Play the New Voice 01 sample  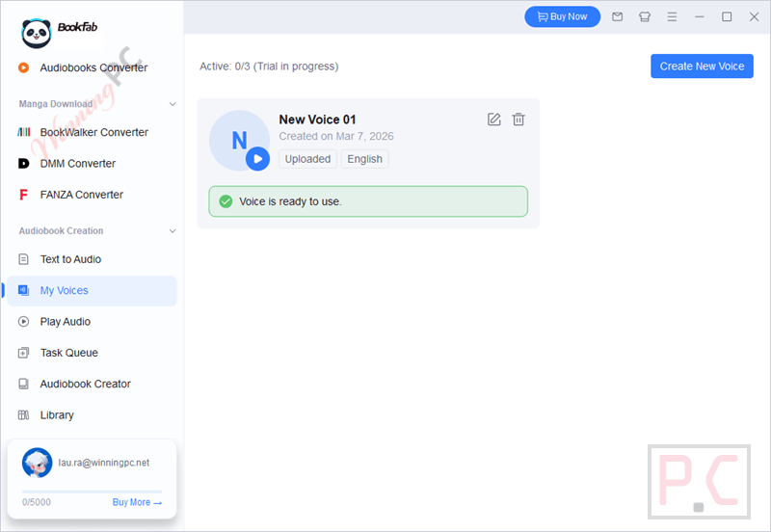coord(257,159)
